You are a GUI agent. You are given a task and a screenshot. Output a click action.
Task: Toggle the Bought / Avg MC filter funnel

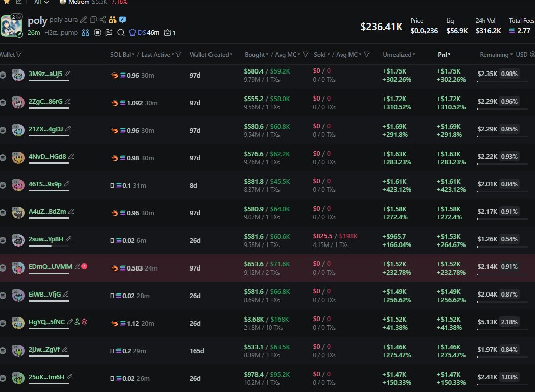point(306,55)
